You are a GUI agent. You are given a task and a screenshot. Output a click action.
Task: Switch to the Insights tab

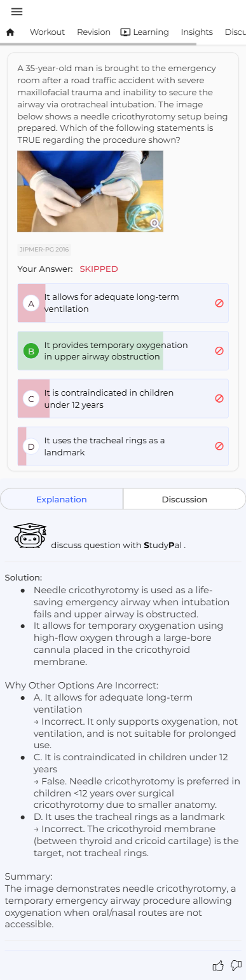coord(196,32)
